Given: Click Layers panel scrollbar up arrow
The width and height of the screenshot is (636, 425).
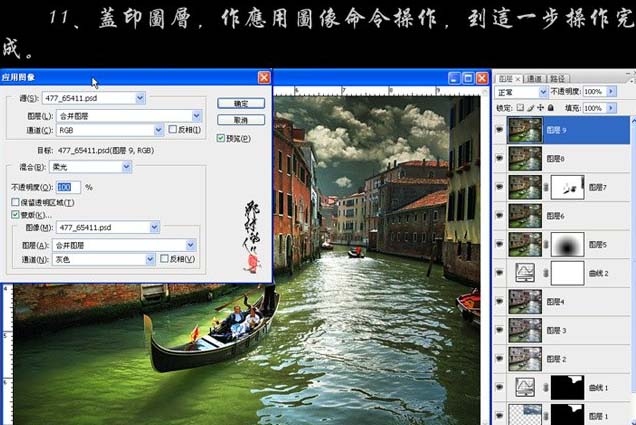Looking at the screenshot, I should click(633, 120).
